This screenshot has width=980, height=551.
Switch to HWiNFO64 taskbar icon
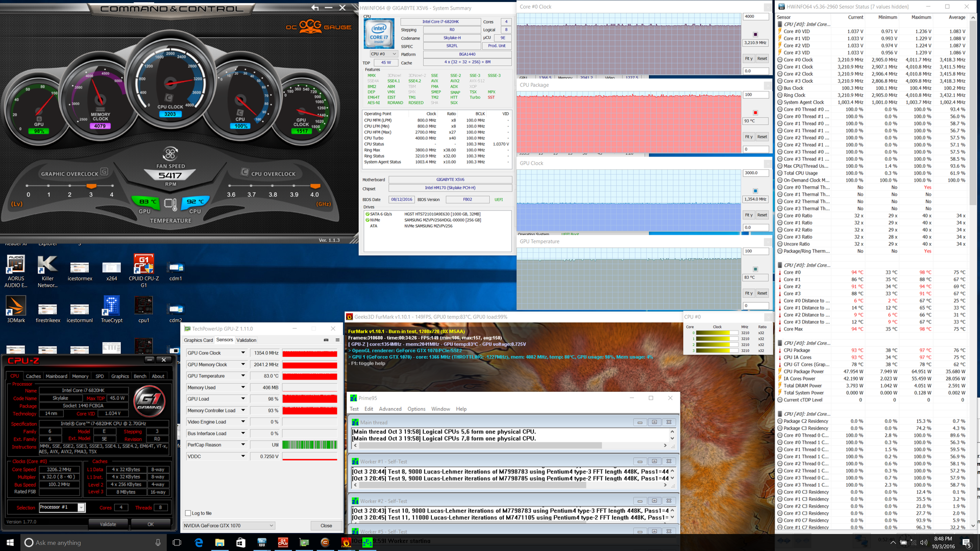tap(262, 542)
